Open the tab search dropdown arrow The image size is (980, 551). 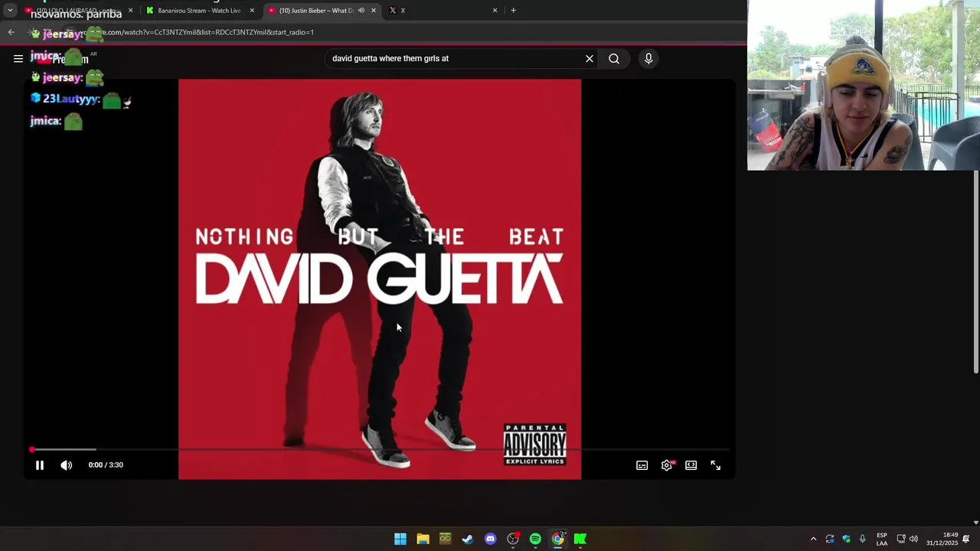[10, 11]
